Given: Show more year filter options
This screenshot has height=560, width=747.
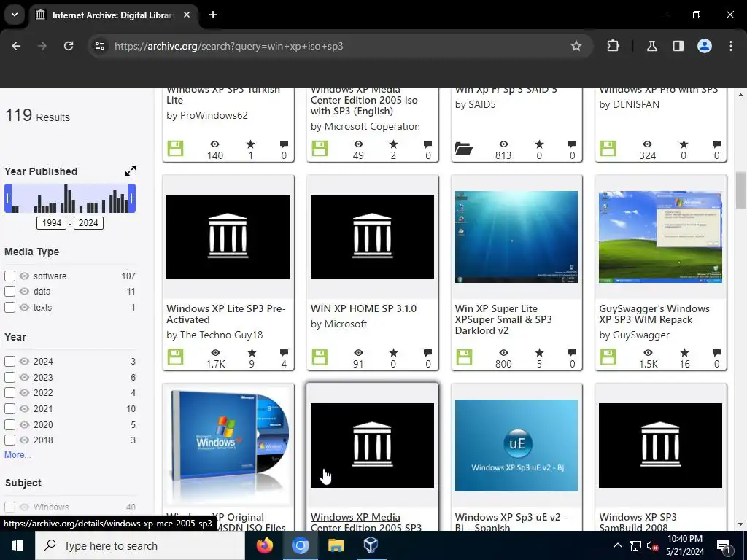Looking at the screenshot, I should point(18,455).
